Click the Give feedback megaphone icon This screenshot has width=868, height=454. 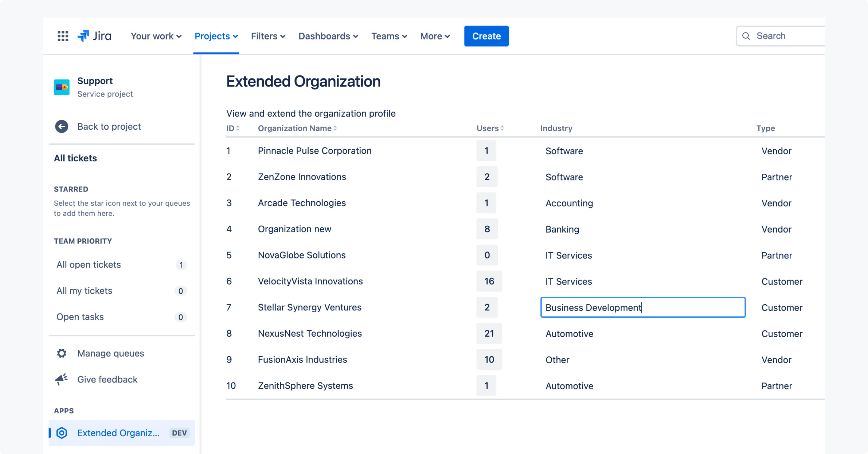point(62,379)
